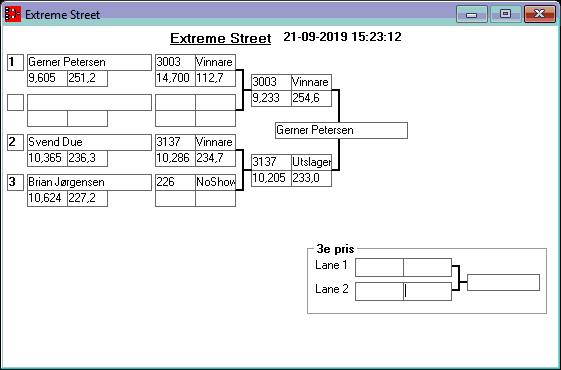
Task: Select the NoShow status cell
Action: click(x=215, y=182)
